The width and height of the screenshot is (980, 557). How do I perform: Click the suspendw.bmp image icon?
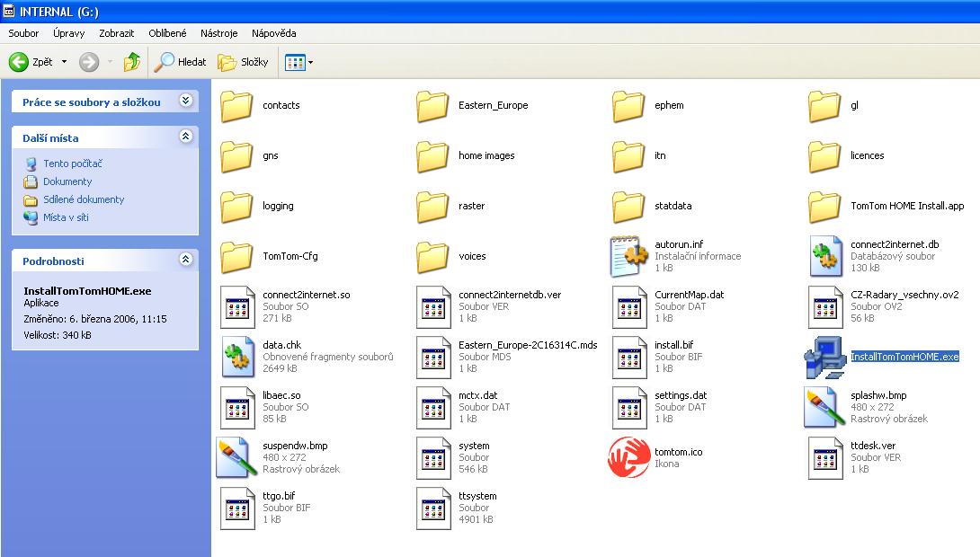pos(237,457)
